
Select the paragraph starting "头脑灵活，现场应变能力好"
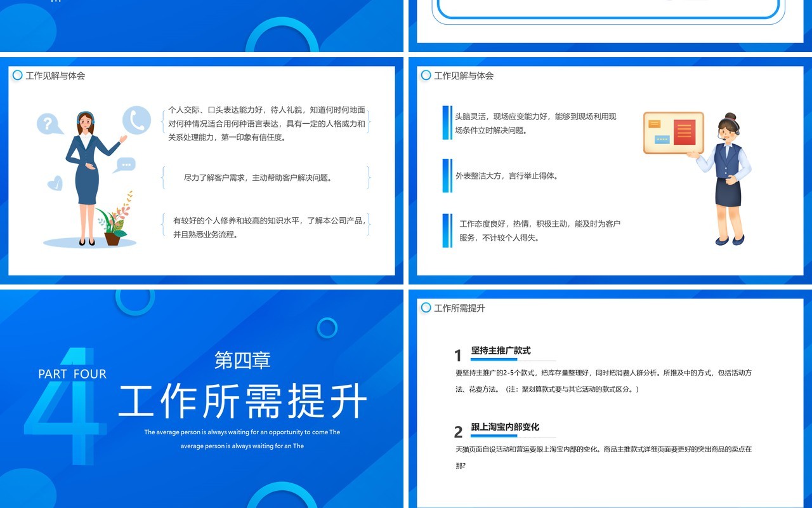coord(535,123)
